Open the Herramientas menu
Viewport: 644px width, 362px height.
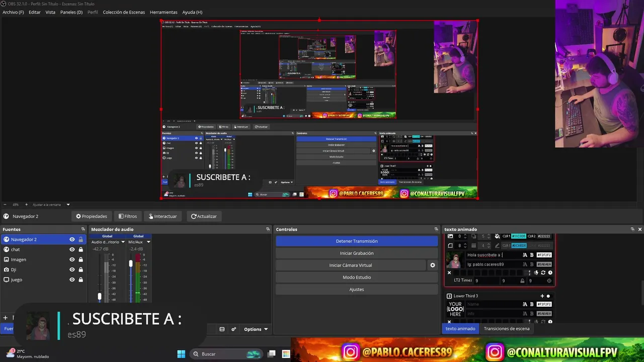click(164, 12)
